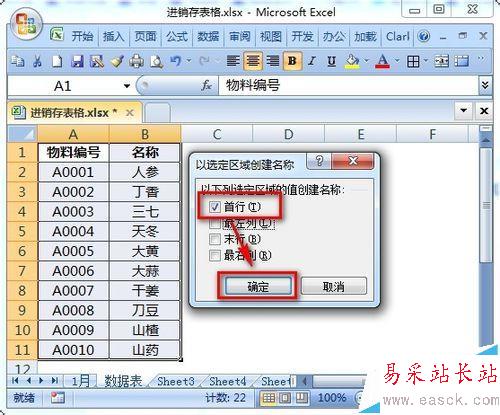Close the 以选定区域创建名称 dialog
Image resolution: width=500 pixels, height=415 pixels.
(353, 161)
